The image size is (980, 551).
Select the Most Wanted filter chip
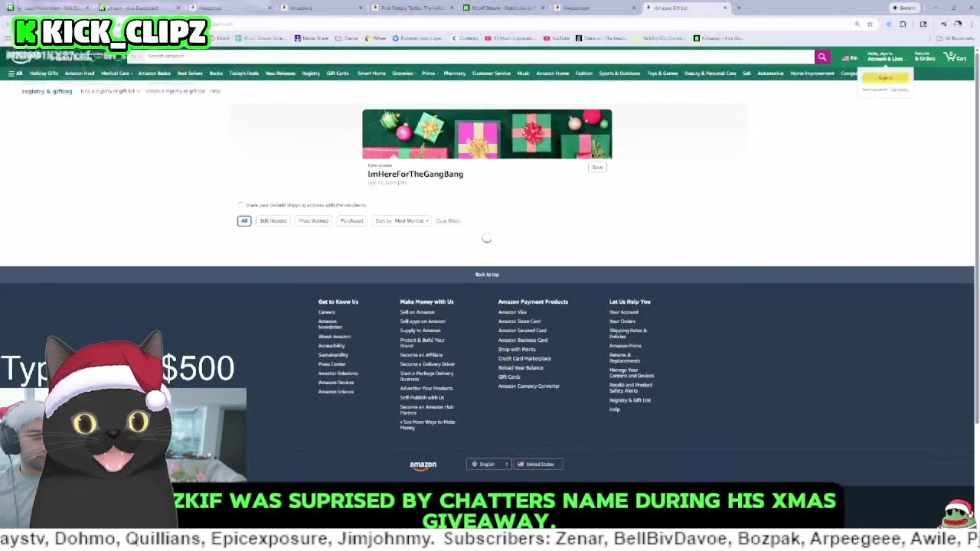pos(313,220)
